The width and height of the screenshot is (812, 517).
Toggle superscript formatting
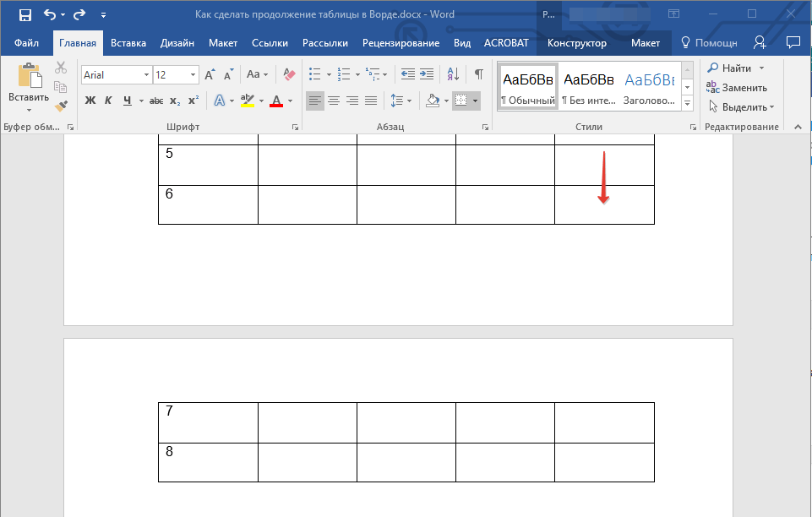pos(193,101)
